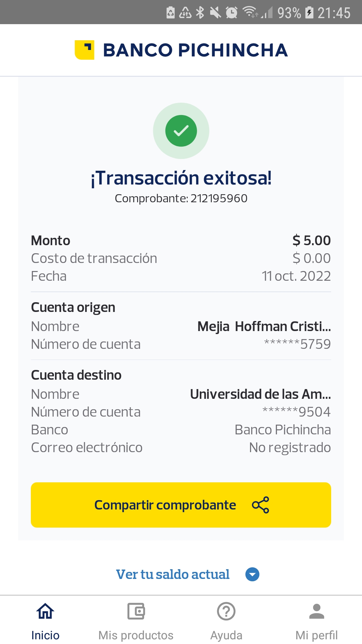Tap the Bluetooth icon in status bar

200,13
